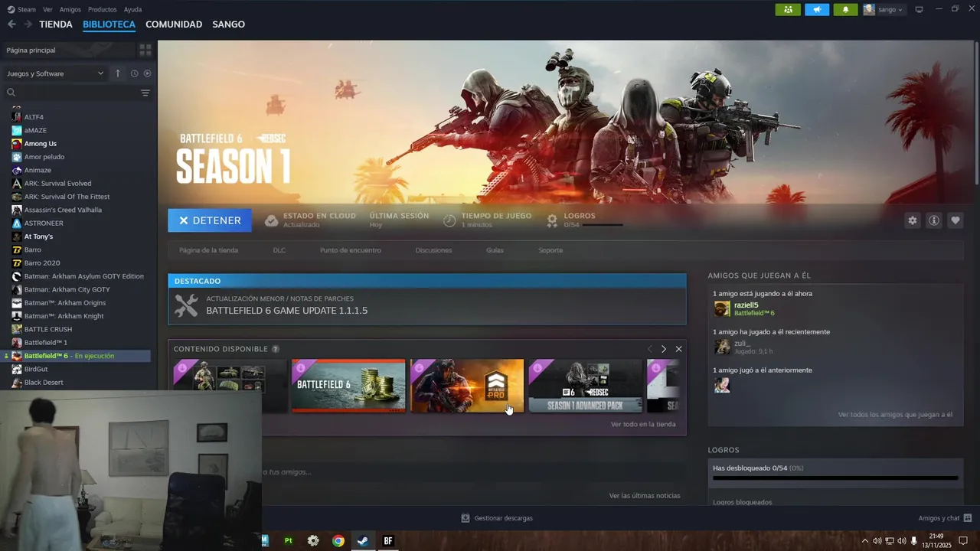Open the blue megaphone announcements button
The image size is (980, 551).
click(817, 9)
